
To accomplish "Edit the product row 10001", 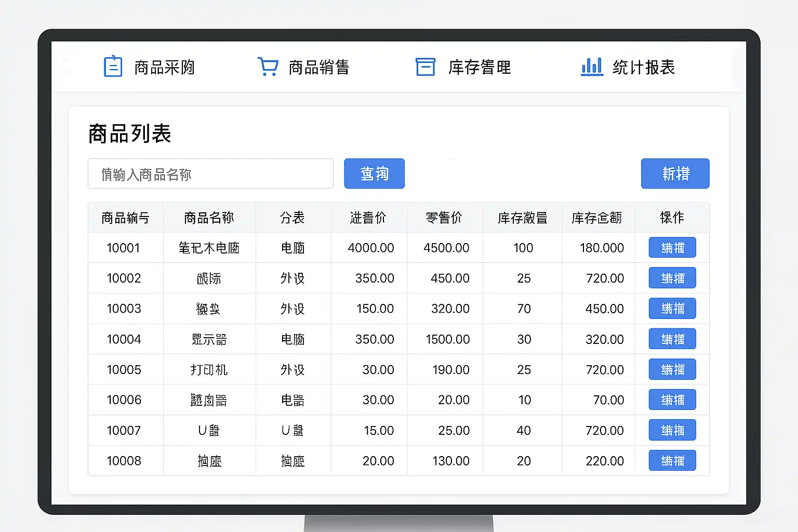I will pyautogui.click(x=672, y=248).
